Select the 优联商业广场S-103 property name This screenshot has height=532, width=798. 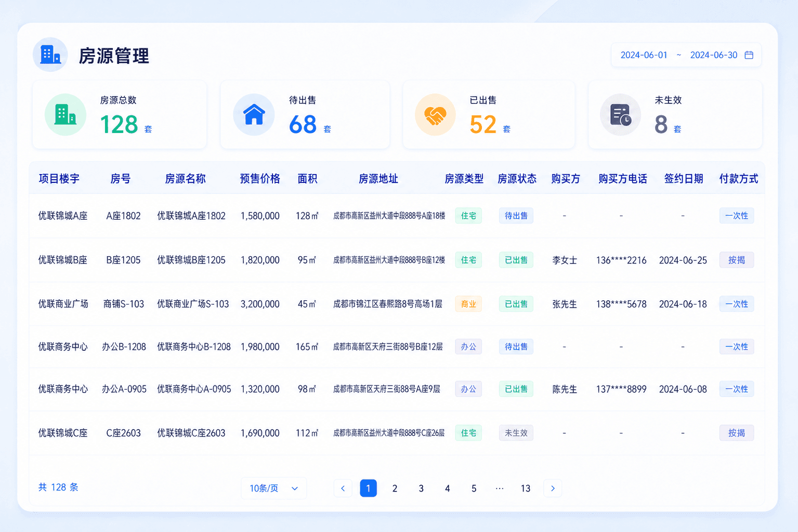pos(193,304)
